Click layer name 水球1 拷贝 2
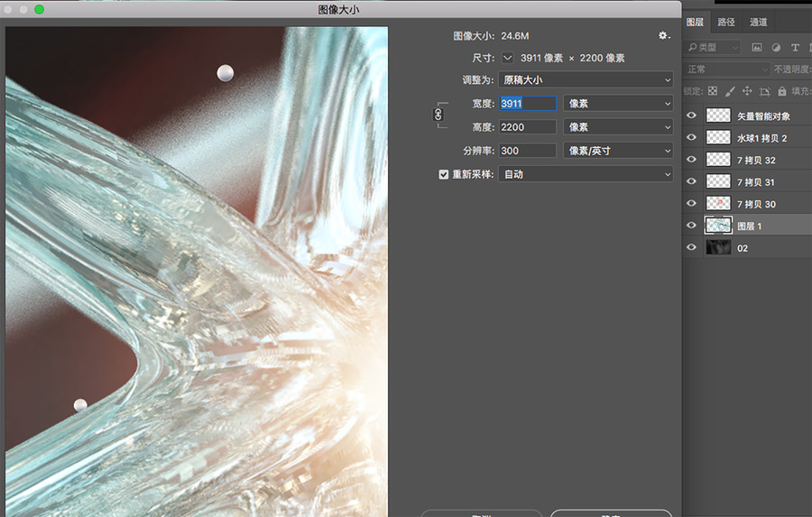 click(x=761, y=138)
